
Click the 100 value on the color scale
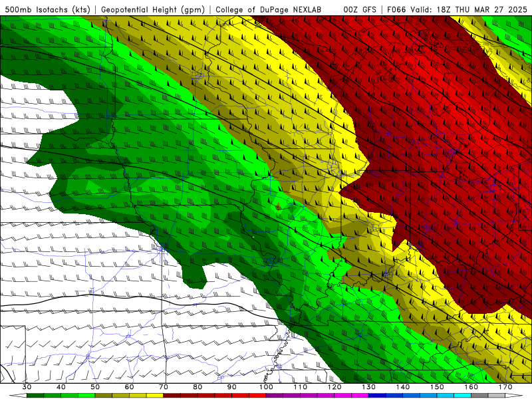point(266,387)
